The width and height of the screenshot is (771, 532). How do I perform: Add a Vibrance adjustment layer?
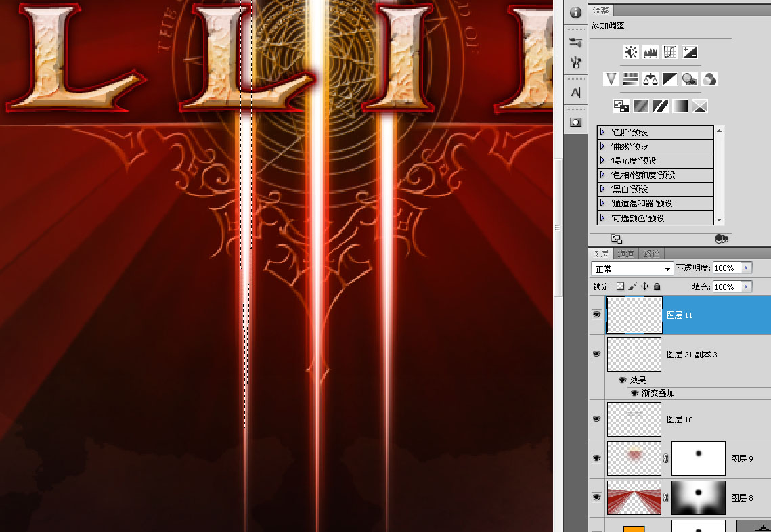point(611,79)
